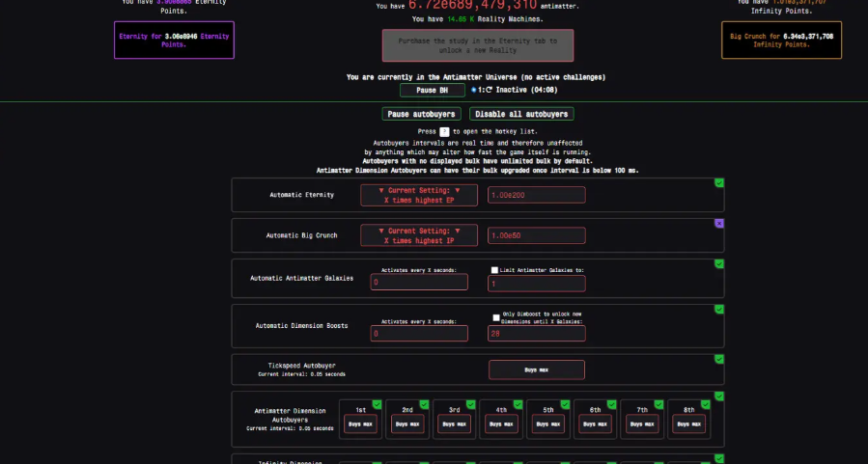This screenshot has width=868, height=464.
Task: Click the Limit Antimatter Galaxies value field
Action: pos(537,284)
